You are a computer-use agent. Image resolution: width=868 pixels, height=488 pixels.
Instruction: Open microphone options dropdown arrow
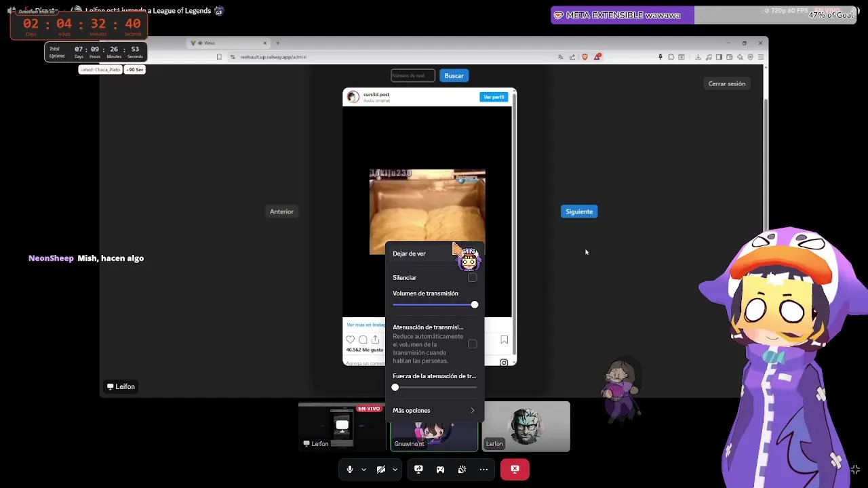[x=363, y=469]
